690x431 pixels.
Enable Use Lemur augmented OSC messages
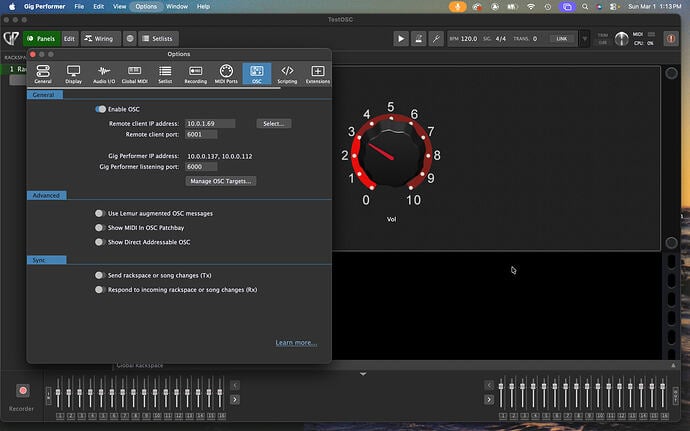pyautogui.click(x=99, y=213)
